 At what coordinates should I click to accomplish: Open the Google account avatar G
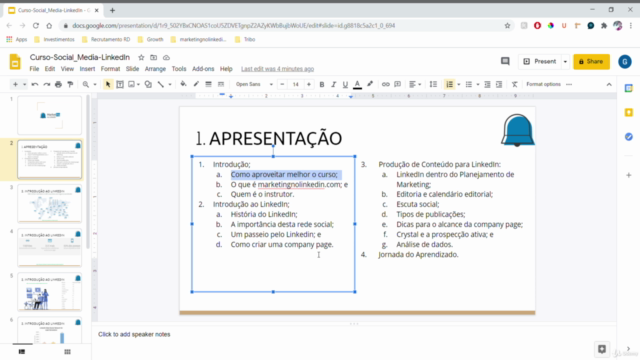pyautogui.click(x=624, y=62)
